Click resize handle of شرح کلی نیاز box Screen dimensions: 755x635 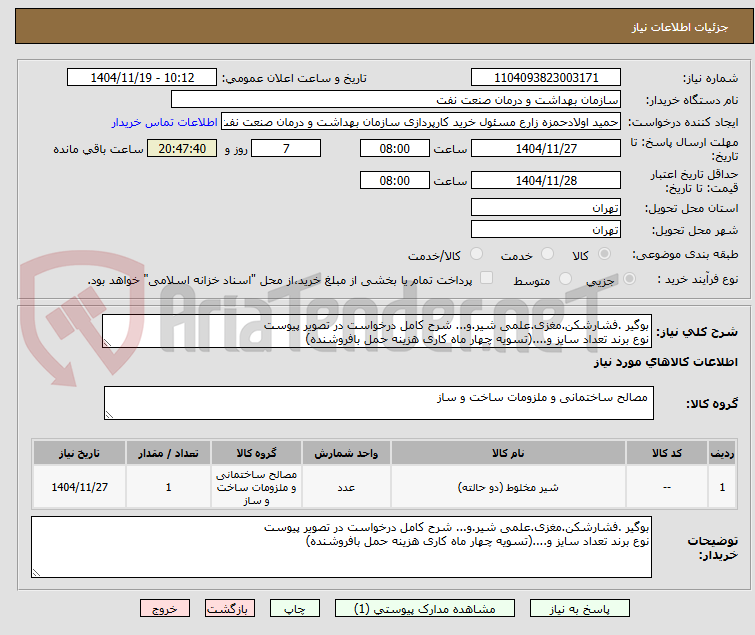(107, 343)
